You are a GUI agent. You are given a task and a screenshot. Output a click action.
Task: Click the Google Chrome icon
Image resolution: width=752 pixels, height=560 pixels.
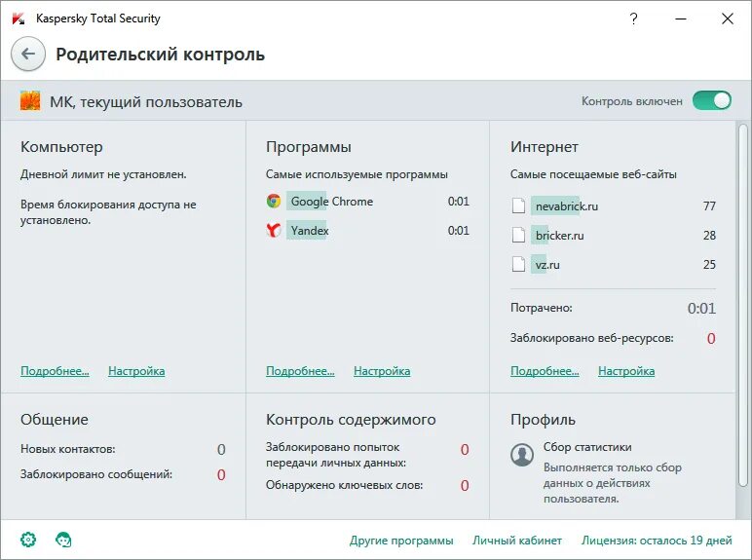click(x=274, y=202)
